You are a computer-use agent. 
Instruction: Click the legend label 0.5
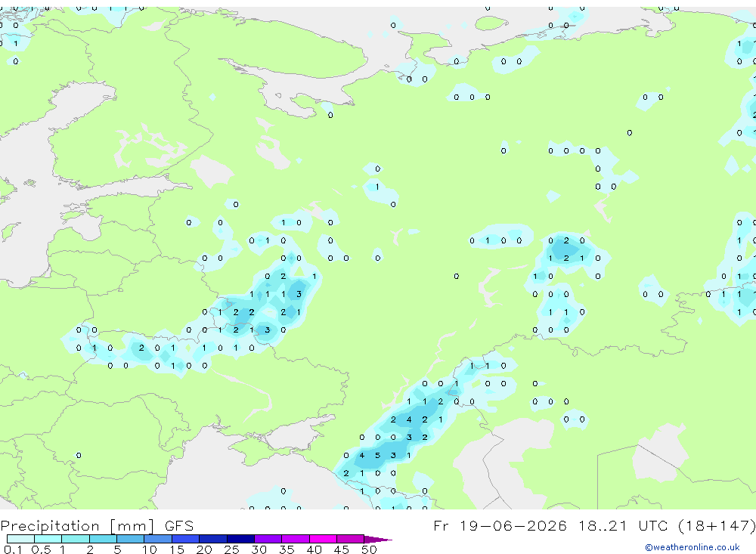pyautogui.click(x=41, y=549)
